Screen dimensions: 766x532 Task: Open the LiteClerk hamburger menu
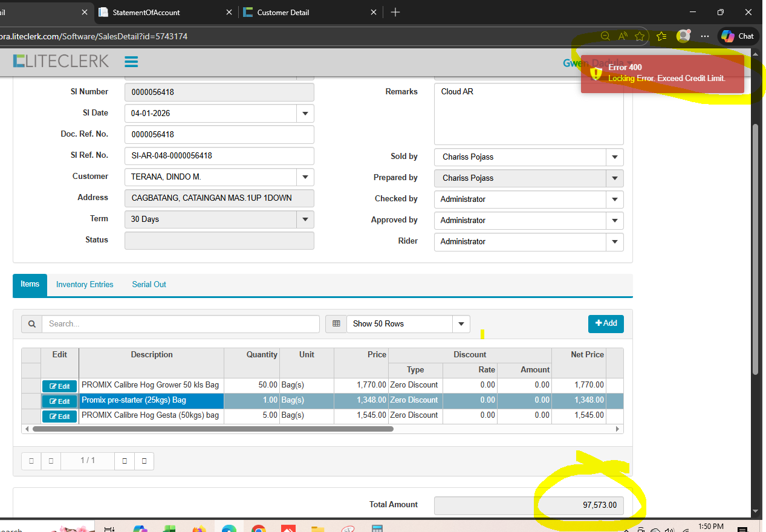tap(131, 62)
